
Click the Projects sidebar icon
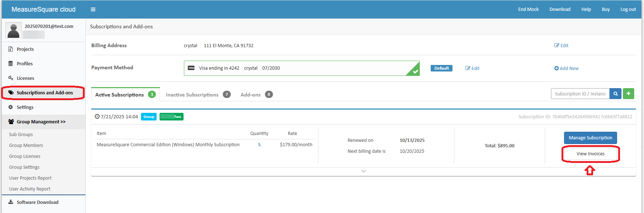pyautogui.click(x=11, y=49)
